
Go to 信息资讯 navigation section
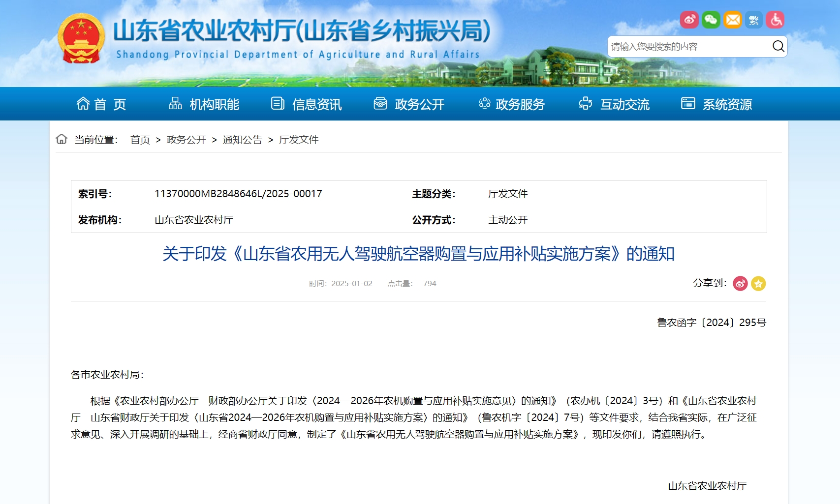(306, 104)
